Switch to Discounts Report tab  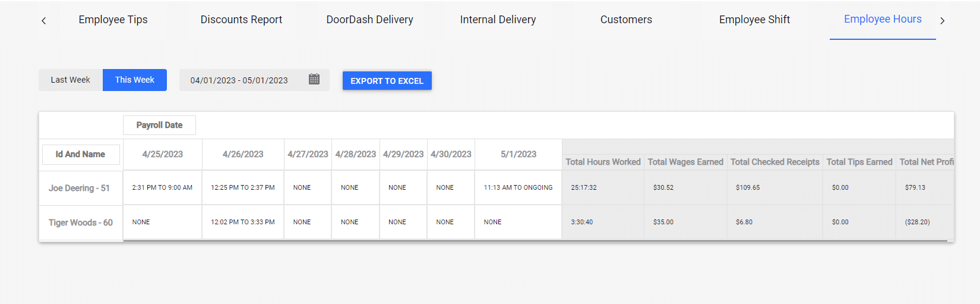[241, 20]
